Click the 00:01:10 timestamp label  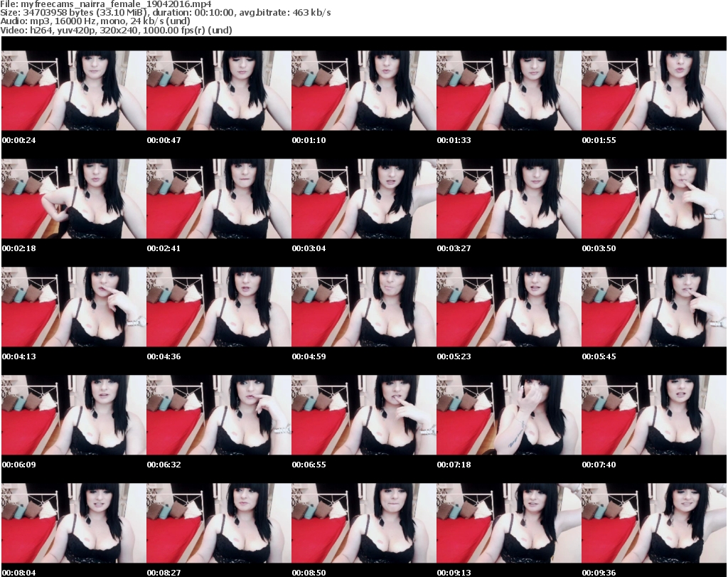click(309, 140)
